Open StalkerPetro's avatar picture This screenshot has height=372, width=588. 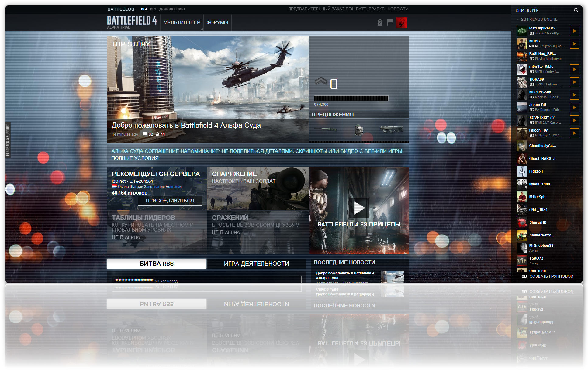coord(522,235)
